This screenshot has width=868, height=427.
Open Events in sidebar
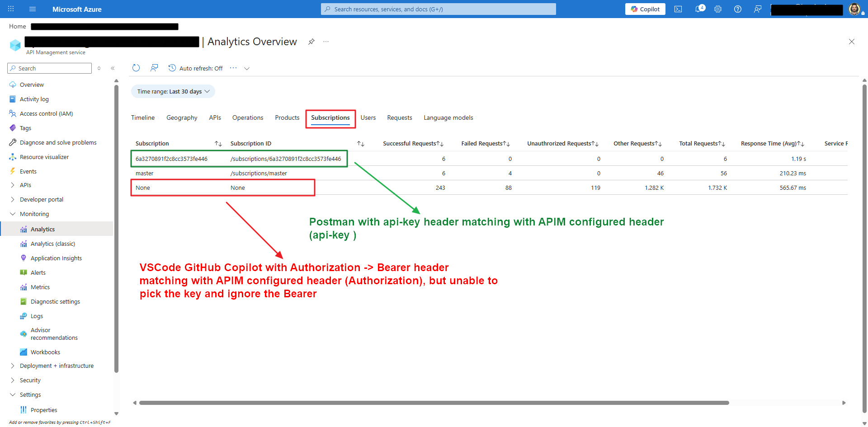point(28,171)
